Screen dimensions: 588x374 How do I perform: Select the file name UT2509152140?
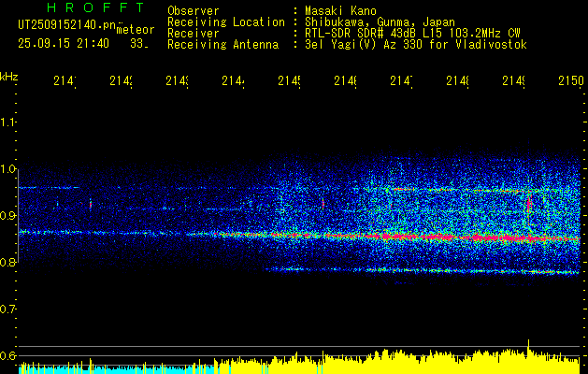[x=66, y=25]
